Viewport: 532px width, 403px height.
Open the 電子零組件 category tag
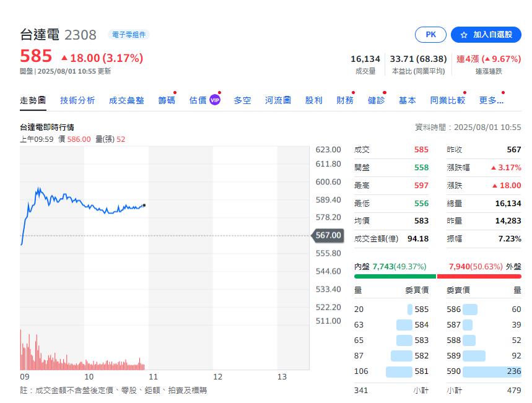point(129,35)
